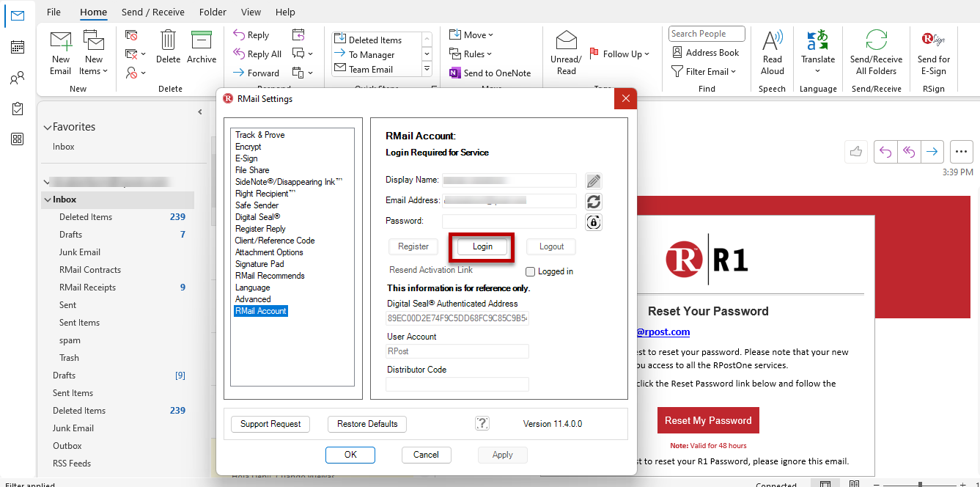The width and height of the screenshot is (980, 487).
Task: Toggle the Logged in checkbox
Action: pyautogui.click(x=531, y=271)
